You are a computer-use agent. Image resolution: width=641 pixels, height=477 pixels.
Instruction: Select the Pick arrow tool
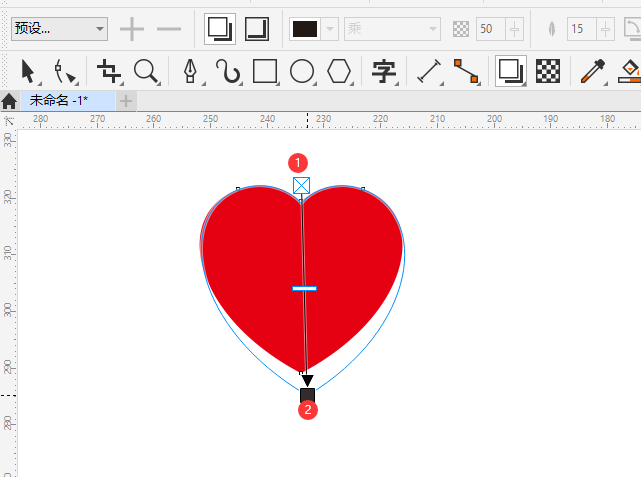(28, 72)
